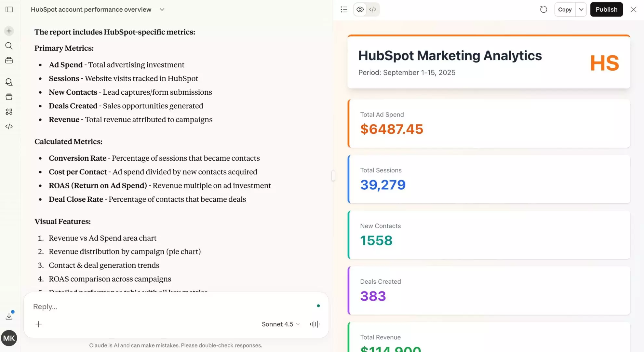Click the download icon above the avatar
Image resolution: width=644 pixels, height=352 pixels.
[x=9, y=315]
